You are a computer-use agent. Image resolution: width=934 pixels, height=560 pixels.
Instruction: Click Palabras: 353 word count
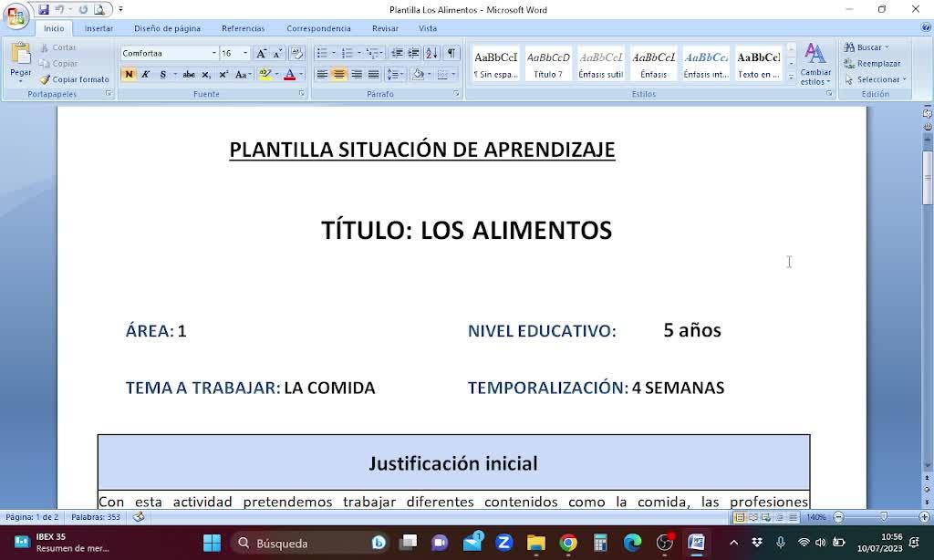pyautogui.click(x=95, y=517)
